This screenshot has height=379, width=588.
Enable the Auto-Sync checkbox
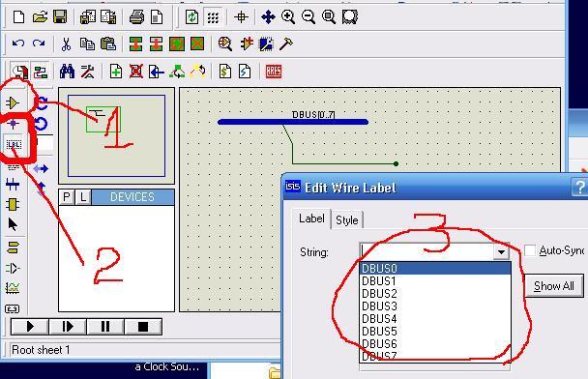(x=530, y=250)
